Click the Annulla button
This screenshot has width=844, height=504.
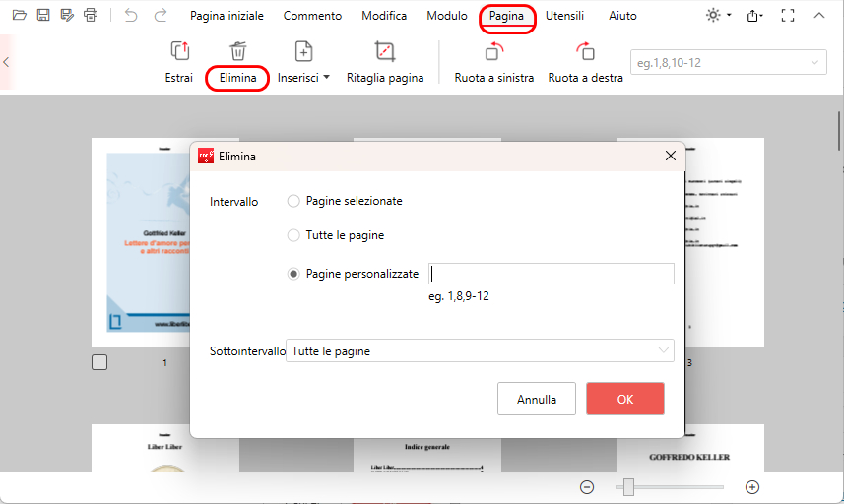[x=537, y=399]
